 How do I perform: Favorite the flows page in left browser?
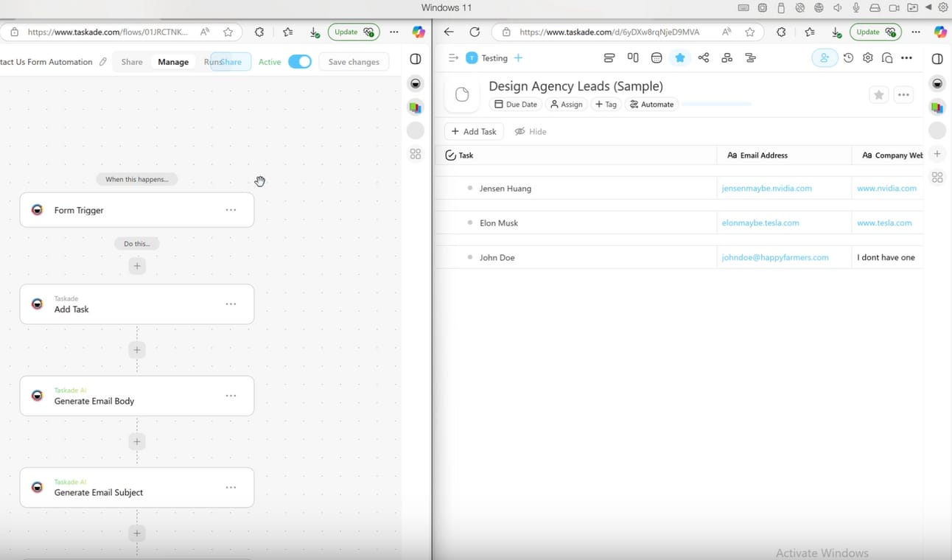pyautogui.click(x=228, y=32)
